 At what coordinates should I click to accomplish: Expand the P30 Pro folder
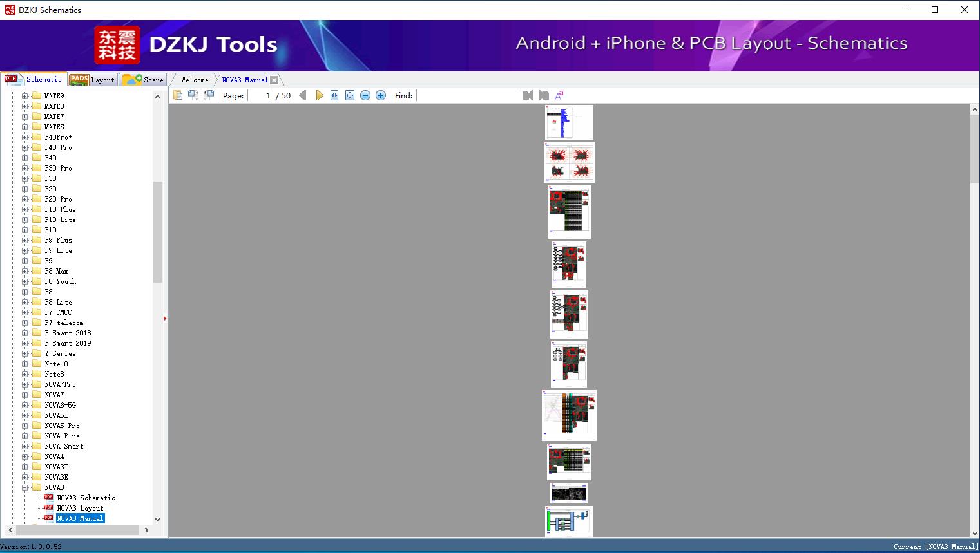point(25,168)
